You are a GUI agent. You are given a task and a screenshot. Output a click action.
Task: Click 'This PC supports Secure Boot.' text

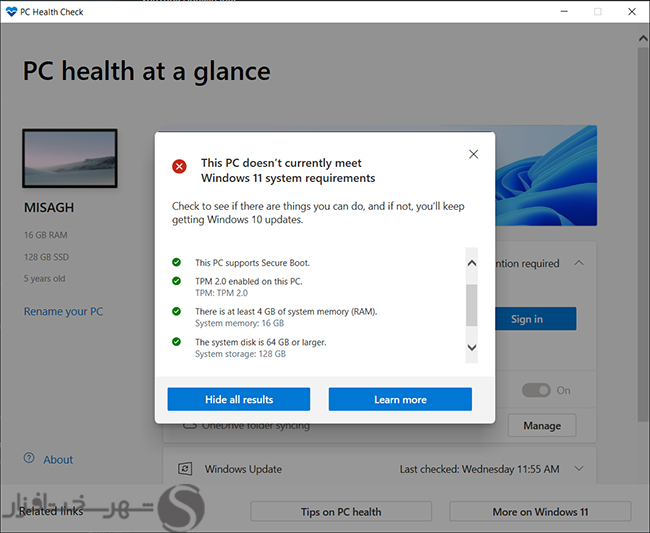[252, 263]
